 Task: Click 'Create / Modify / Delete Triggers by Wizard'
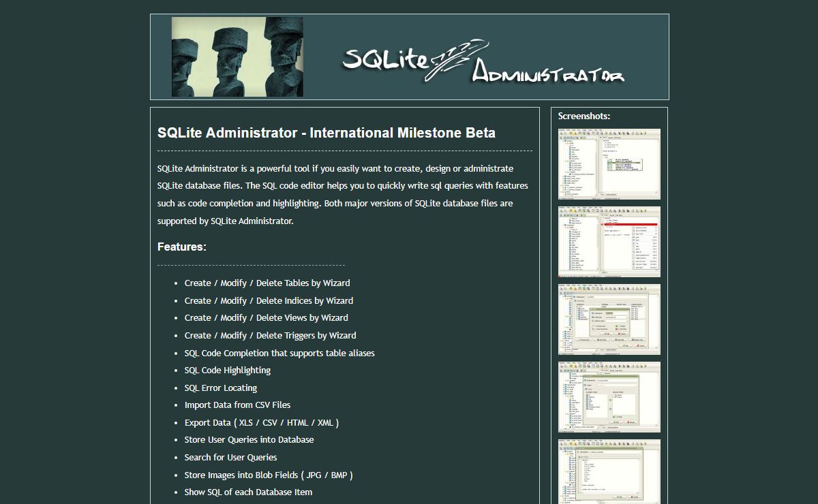point(270,335)
